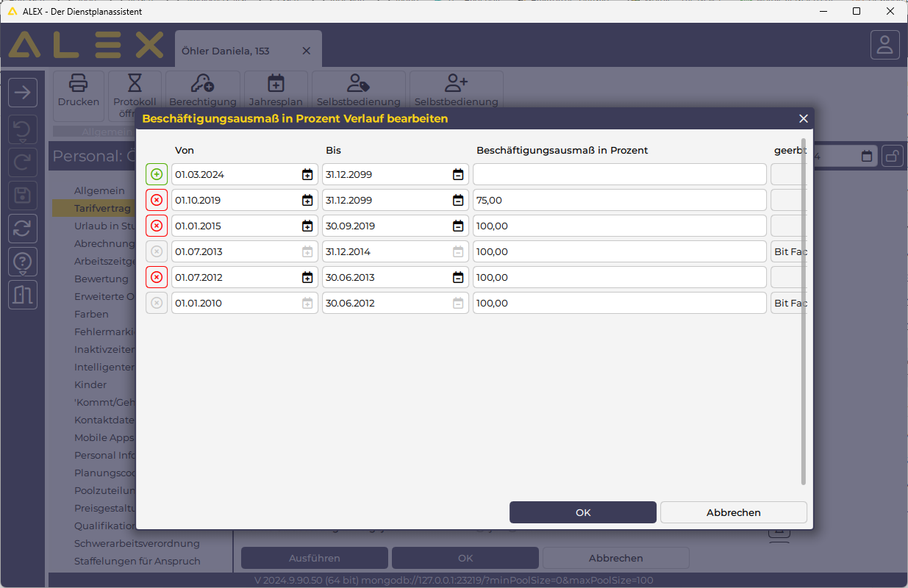Click the help question mark icon
908x588 pixels.
(23, 261)
